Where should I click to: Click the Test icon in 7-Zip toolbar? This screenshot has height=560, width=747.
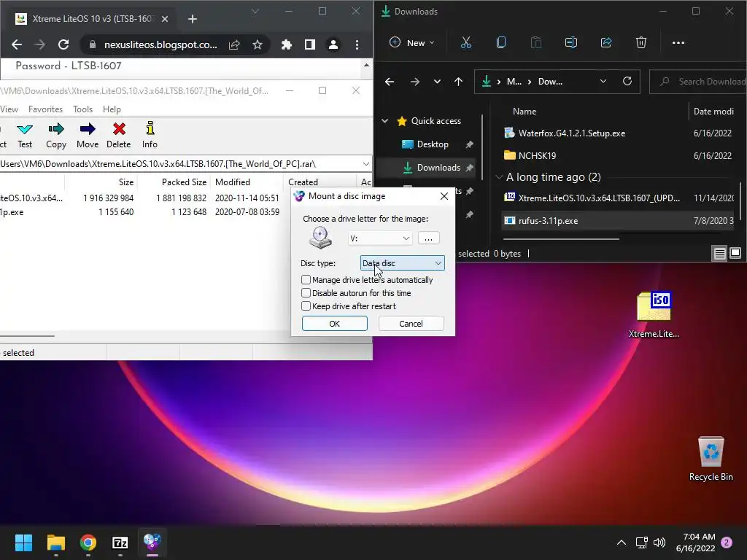click(25, 136)
